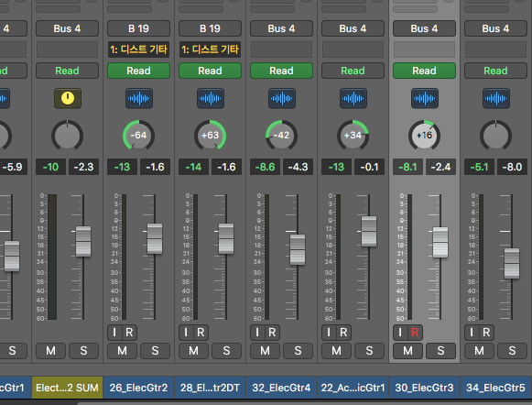Viewport: 532px width, 405px height.
Task: Open group slot 디스트 기타 on 26_ElecGtr2
Action: click(x=139, y=49)
